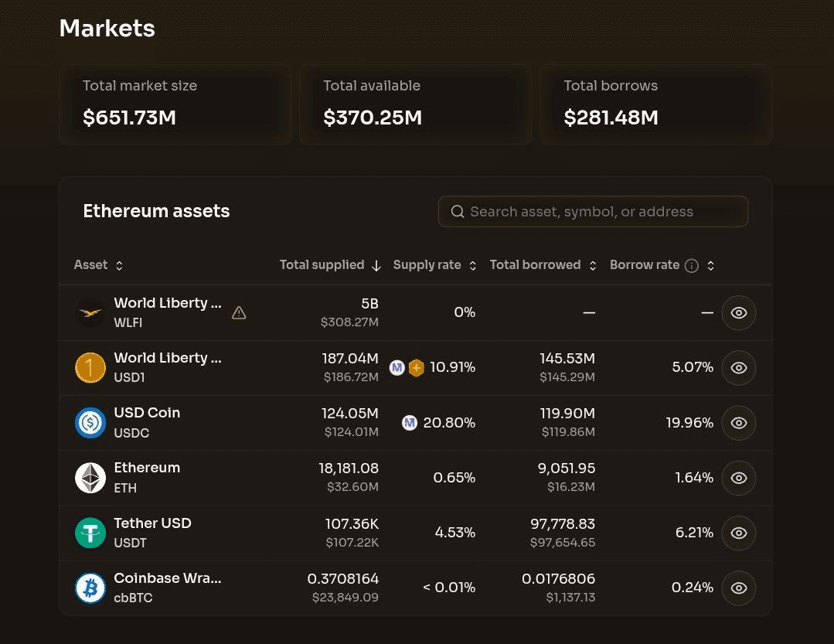Click the Borrow rate column header
This screenshot has width=834, height=644.
point(645,265)
